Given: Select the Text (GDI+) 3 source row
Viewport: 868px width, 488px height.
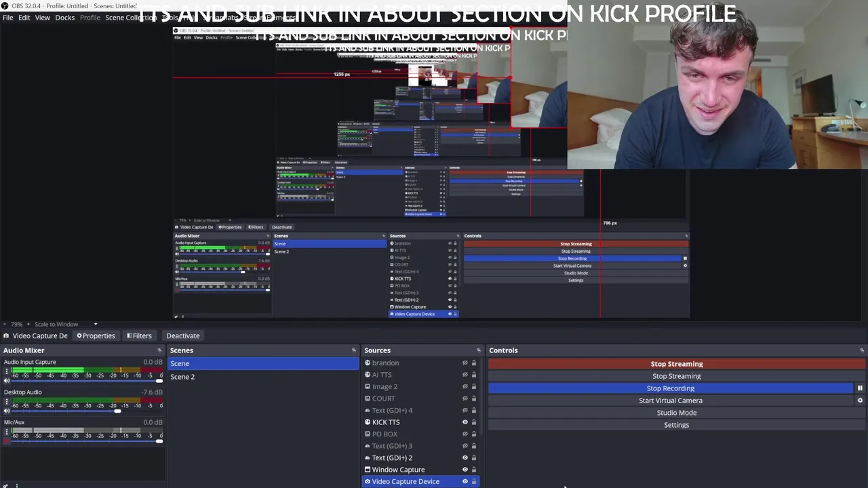Looking at the screenshot, I should [x=421, y=446].
